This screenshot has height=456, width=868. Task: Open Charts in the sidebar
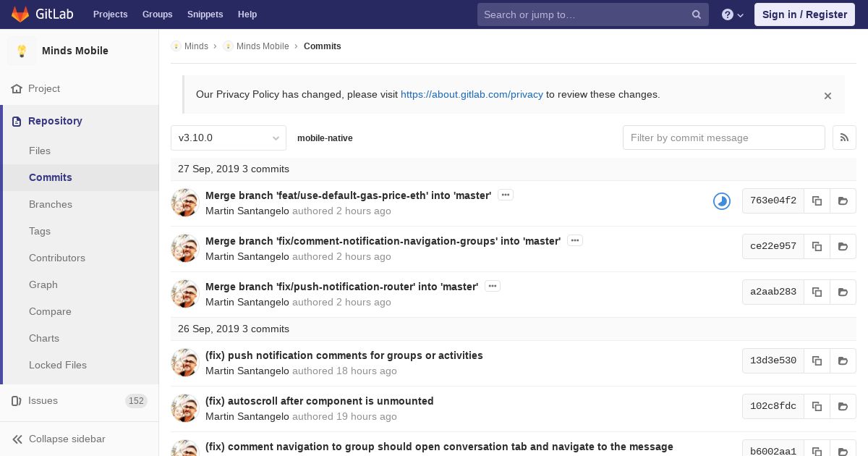pyautogui.click(x=44, y=338)
